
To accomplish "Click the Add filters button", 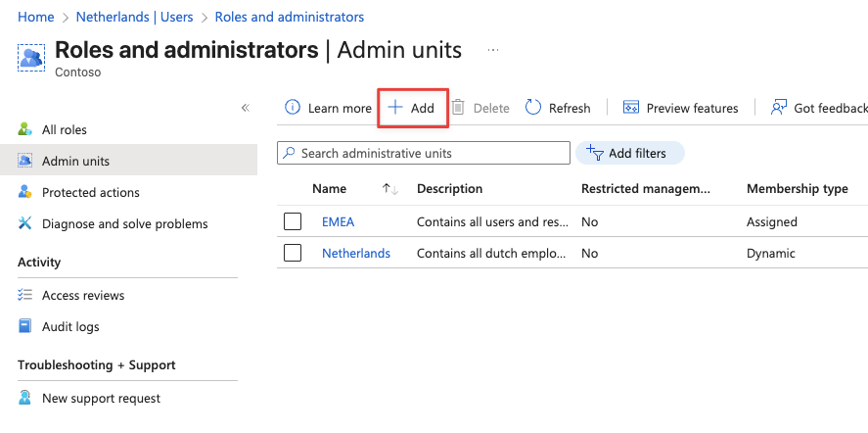I will [x=629, y=153].
